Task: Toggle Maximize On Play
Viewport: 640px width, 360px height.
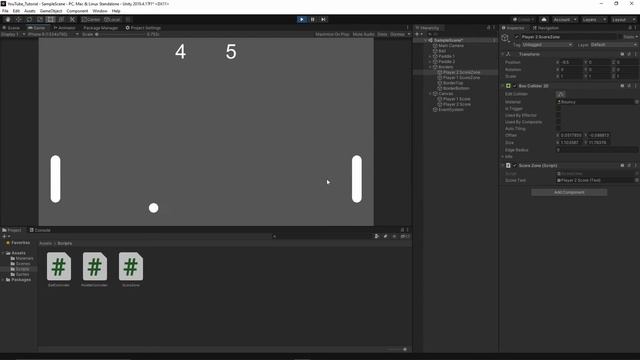Action: click(x=332, y=34)
